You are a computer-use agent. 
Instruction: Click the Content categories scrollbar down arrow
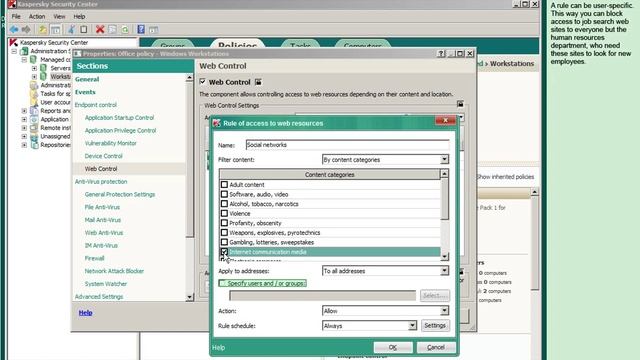coord(444,256)
